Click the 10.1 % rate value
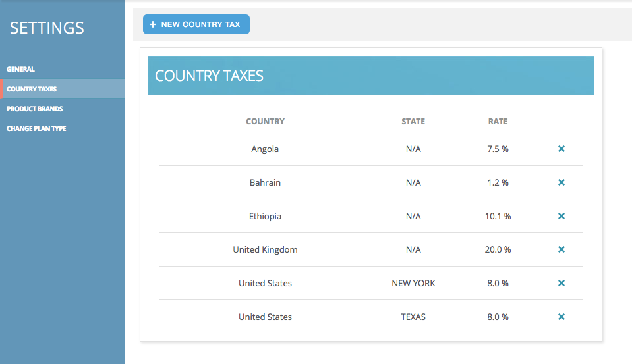Image resolution: width=632 pixels, height=364 pixels. point(498,216)
